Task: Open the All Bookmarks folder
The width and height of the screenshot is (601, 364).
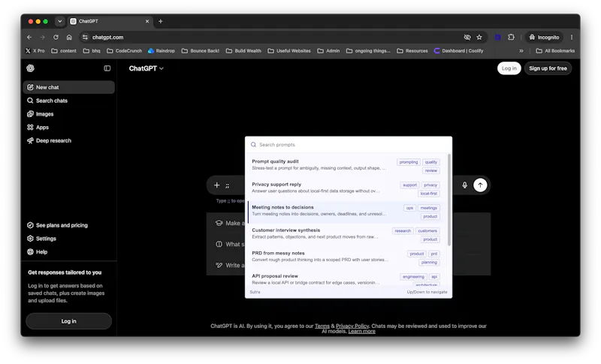Action: (555, 50)
